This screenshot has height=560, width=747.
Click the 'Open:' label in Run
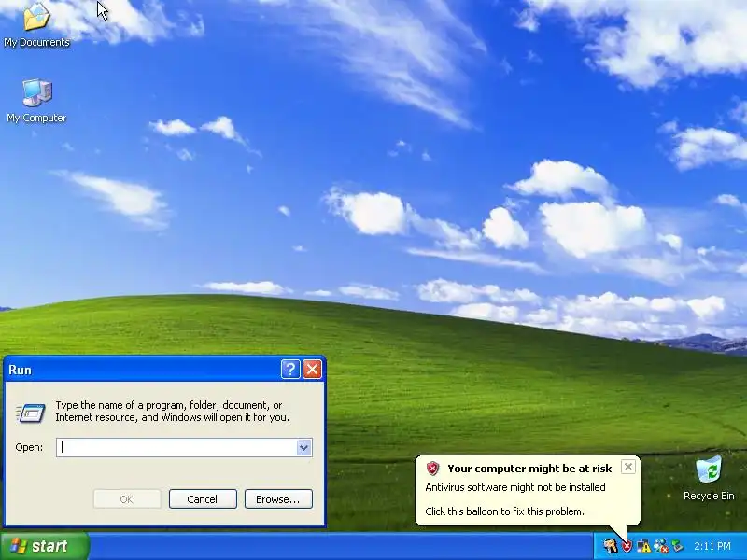pos(29,447)
